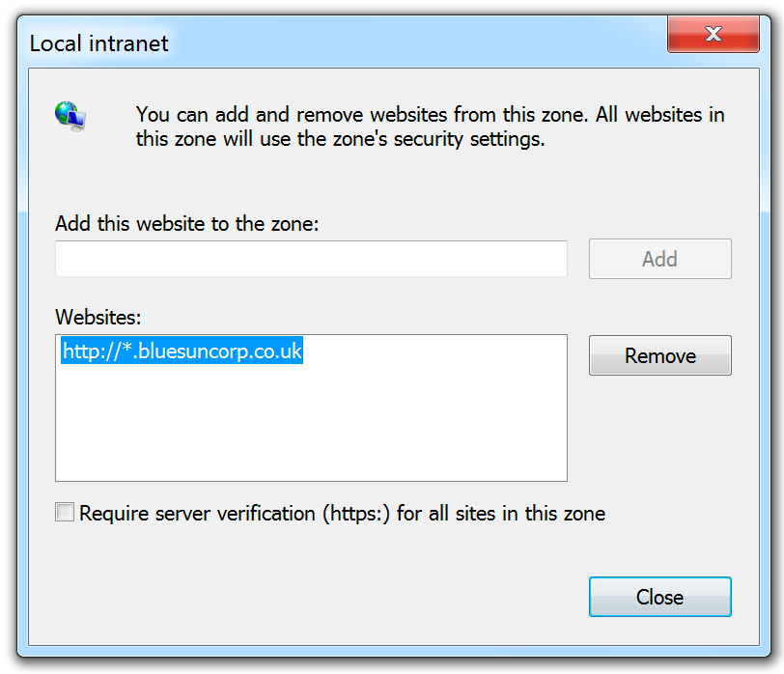Remove the selected website with Remove button

[660, 355]
